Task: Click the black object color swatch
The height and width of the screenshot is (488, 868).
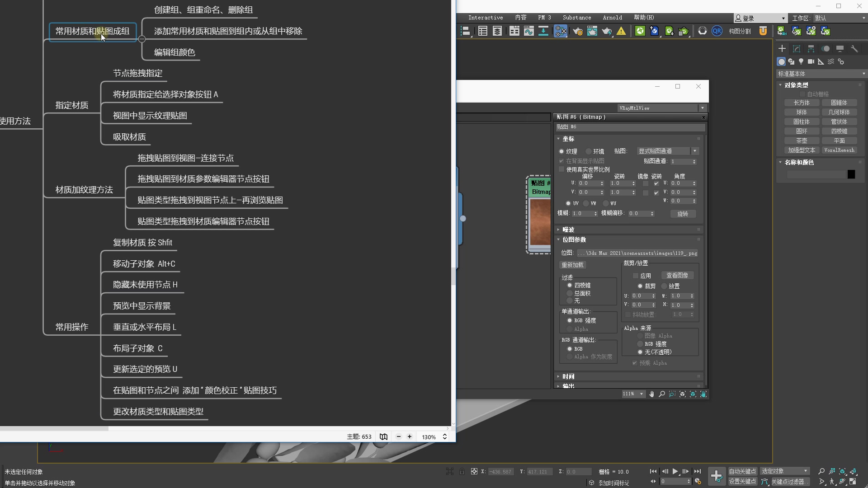Action: (851, 174)
